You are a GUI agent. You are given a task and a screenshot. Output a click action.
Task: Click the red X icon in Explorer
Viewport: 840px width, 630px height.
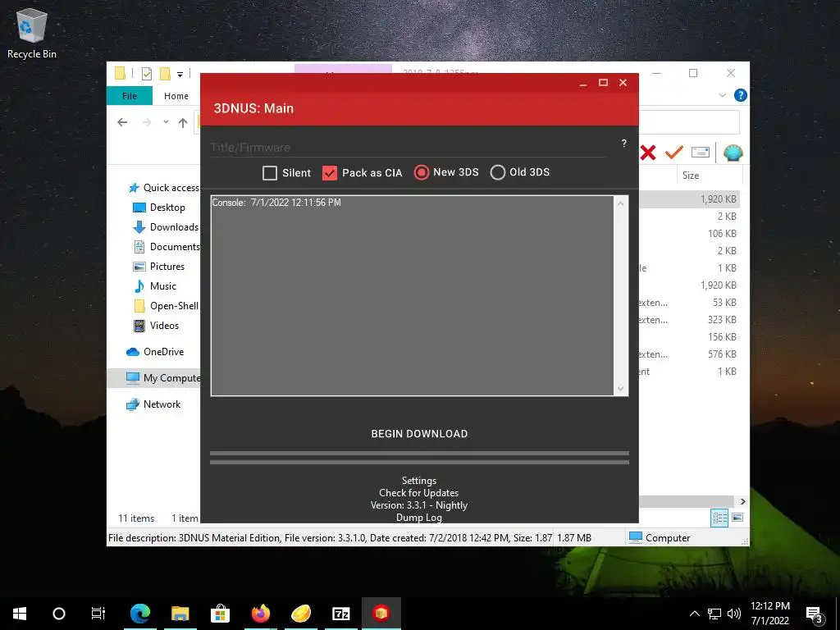point(648,153)
